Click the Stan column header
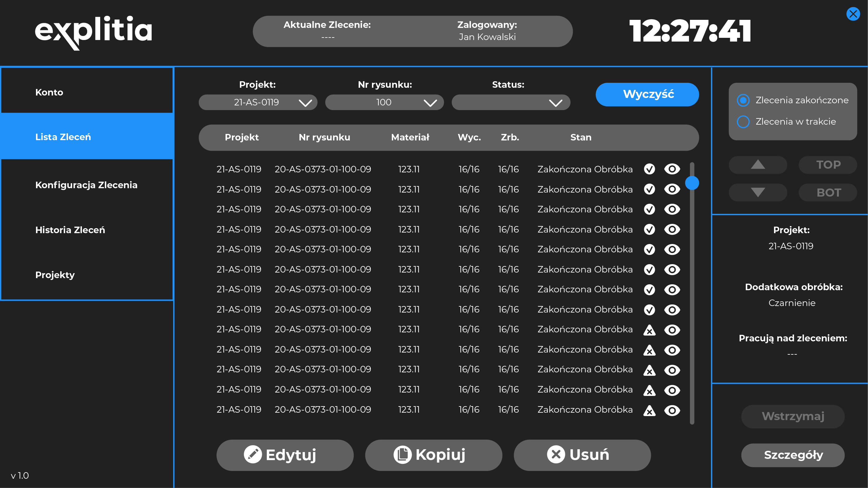The width and height of the screenshot is (868, 488). [x=580, y=137]
